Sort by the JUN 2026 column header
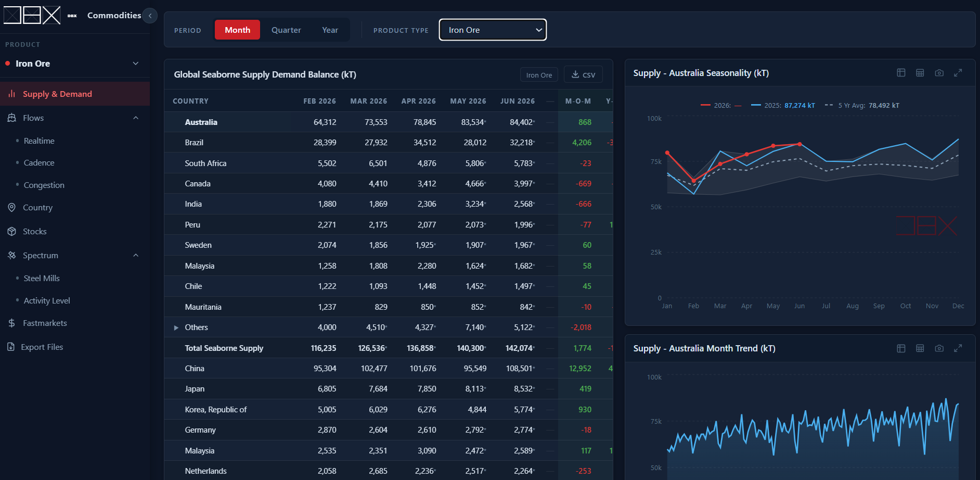The height and width of the screenshot is (480, 980). tap(517, 101)
